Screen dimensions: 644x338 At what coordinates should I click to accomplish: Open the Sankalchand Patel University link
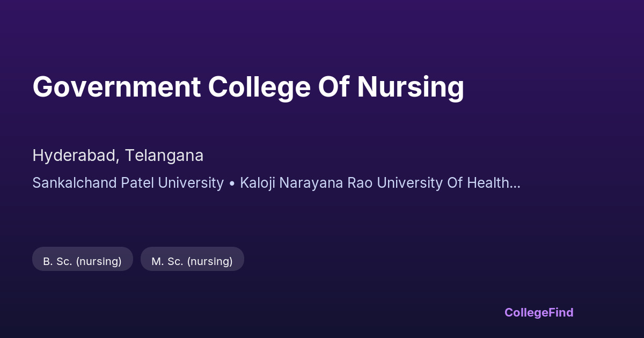click(x=128, y=183)
